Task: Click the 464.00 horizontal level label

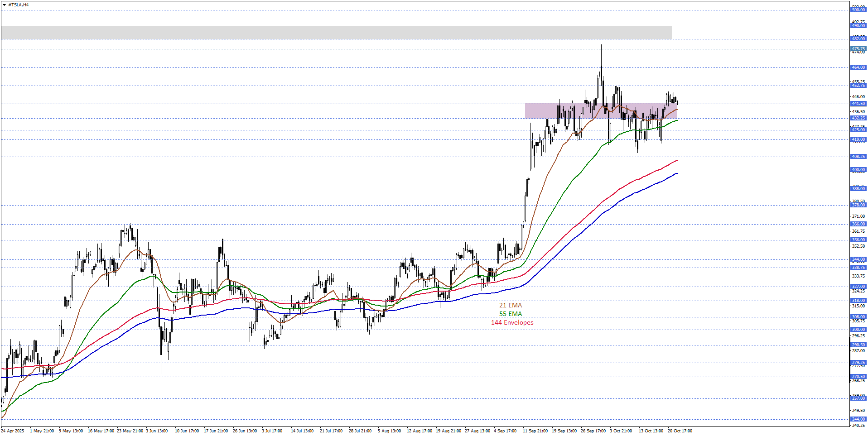Action: tap(858, 67)
